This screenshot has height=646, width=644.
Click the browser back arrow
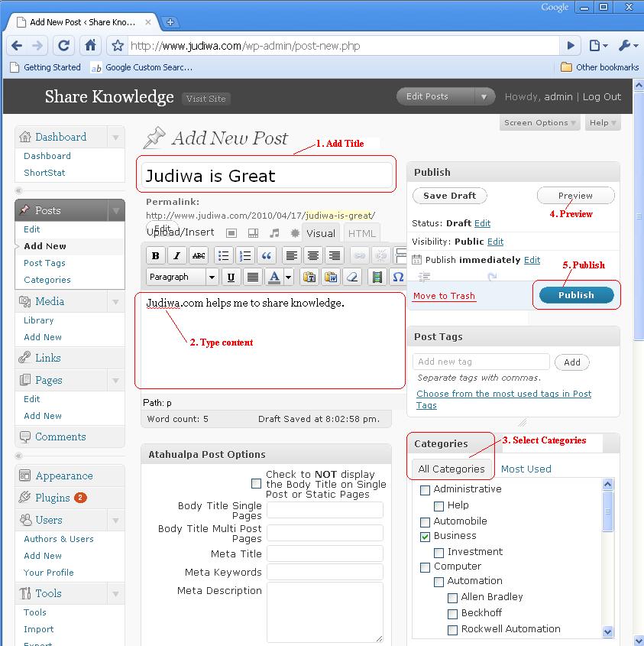17,45
